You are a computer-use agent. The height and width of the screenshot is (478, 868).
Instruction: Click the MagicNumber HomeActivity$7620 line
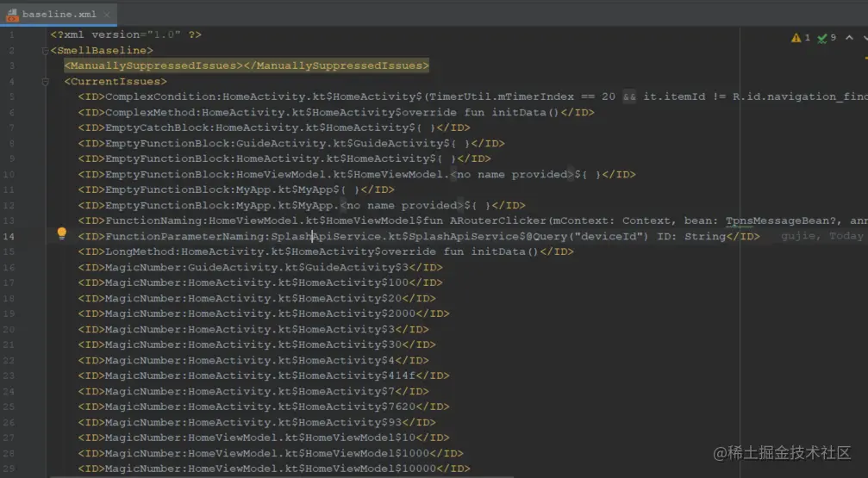(x=264, y=407)
